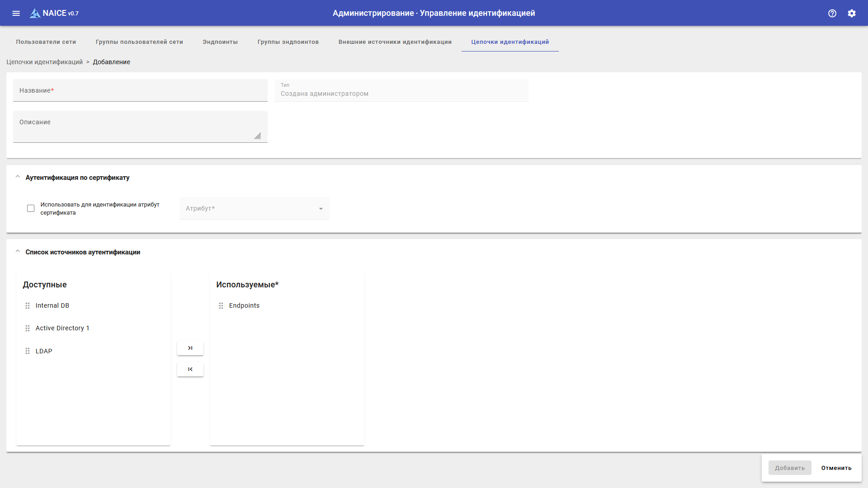The width and height of the screenshot is (868, 488).
Task: Click the Цепочки идентификаций breadcrumb link
Action: [x=44, y=62]
